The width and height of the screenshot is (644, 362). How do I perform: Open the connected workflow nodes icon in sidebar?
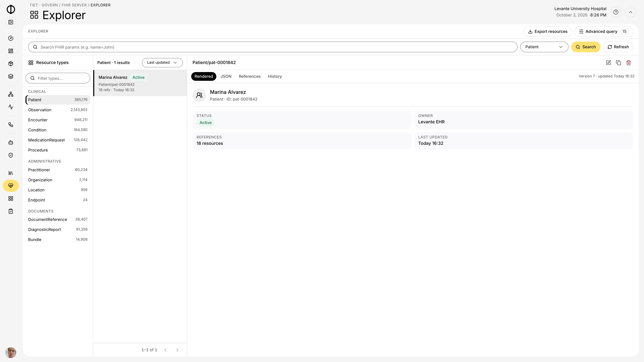coord(11,125)
